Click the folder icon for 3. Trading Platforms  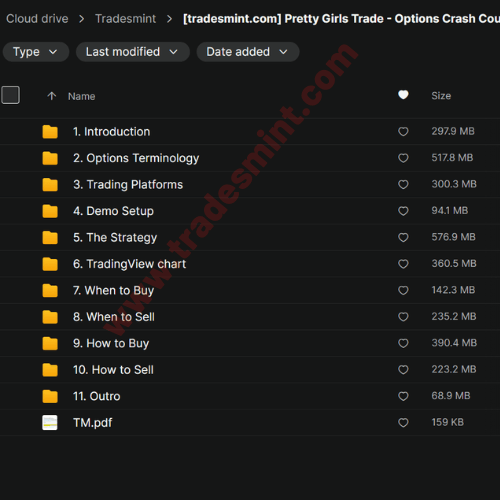pos(50,184)
